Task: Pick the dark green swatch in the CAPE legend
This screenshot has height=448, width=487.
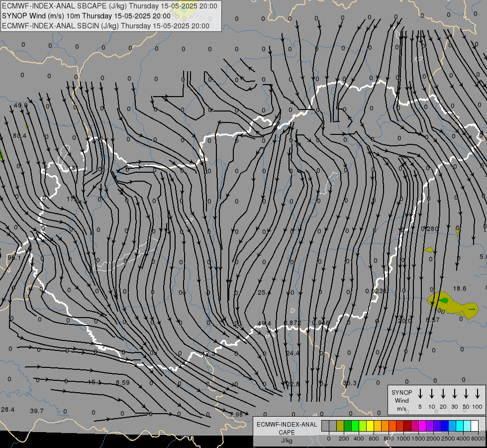Action: [348, 426]
